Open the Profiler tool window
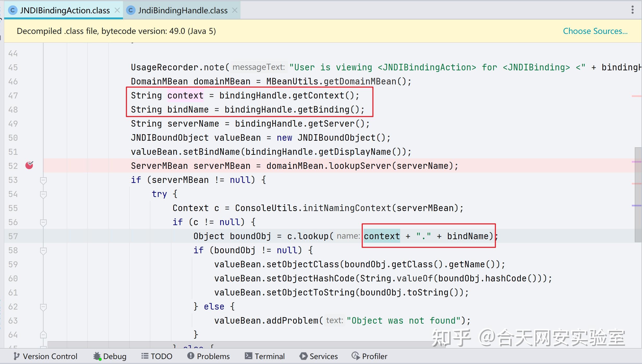The width and height of the screenshot is (642, 364). 369,356
